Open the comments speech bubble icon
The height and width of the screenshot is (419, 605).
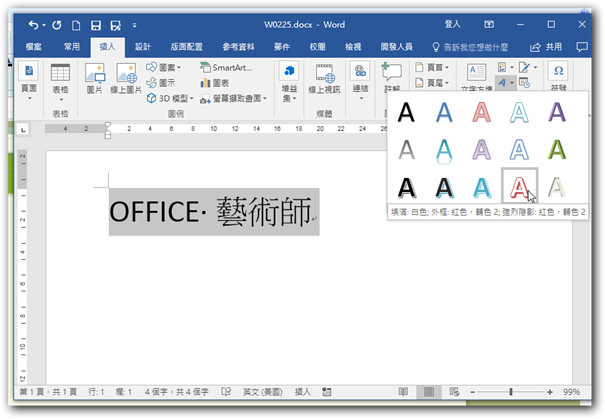(x=582, y=47)
